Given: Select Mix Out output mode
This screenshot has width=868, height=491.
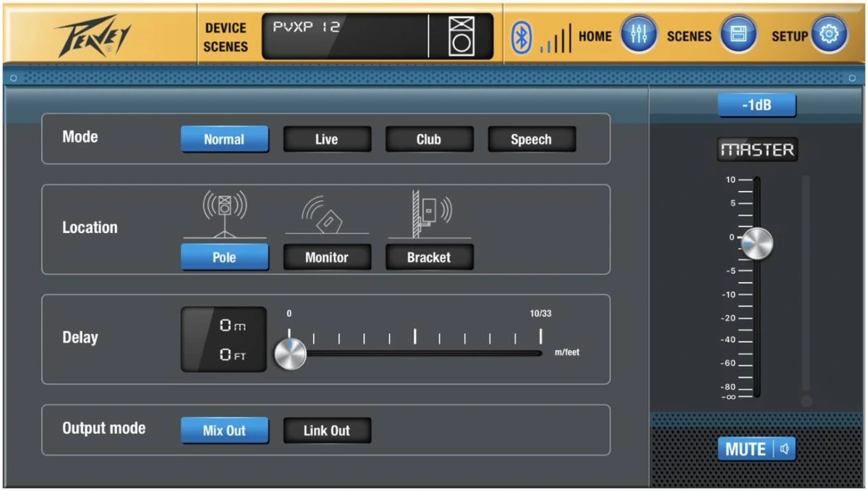Looking at the screenshot, I should tap(224, 430).
